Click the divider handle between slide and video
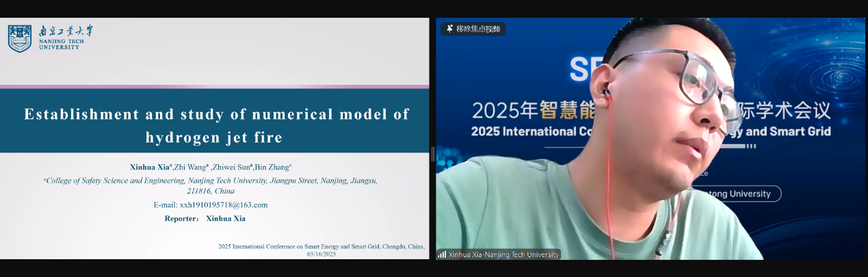 (x=432, y=154)
